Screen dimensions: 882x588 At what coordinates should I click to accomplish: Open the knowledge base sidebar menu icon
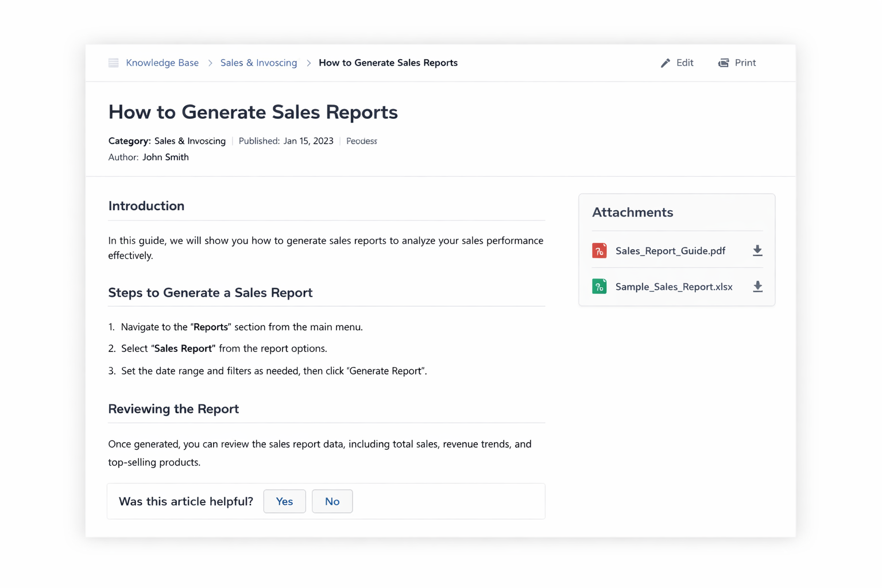coord(113,63)
